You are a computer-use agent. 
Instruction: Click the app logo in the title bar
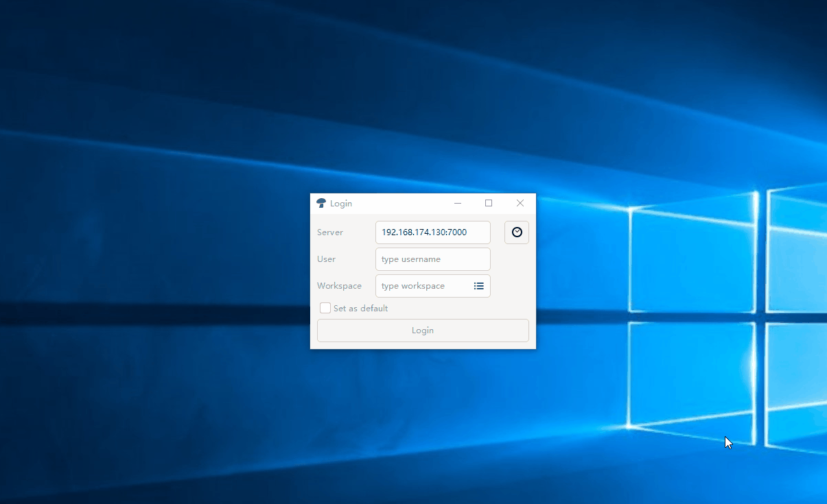click(321, 203)
